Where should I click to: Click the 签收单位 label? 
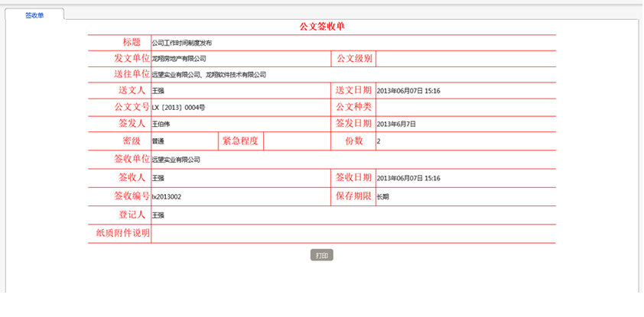(132, 159)
